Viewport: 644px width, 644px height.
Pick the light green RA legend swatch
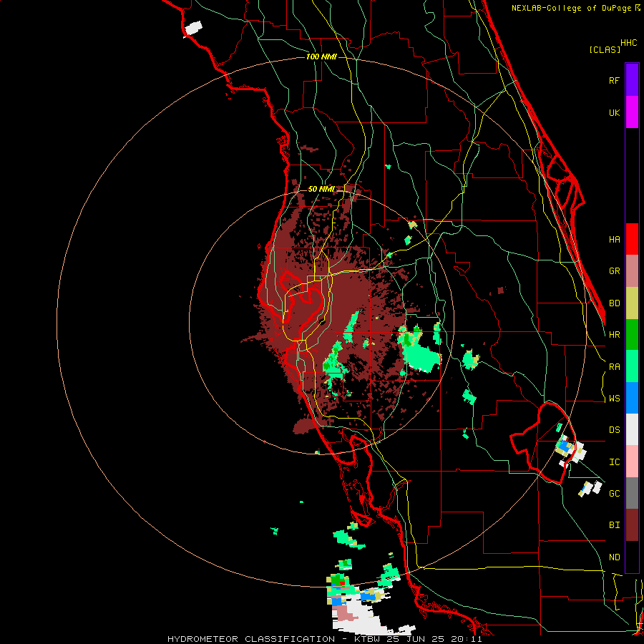point(632,366)
